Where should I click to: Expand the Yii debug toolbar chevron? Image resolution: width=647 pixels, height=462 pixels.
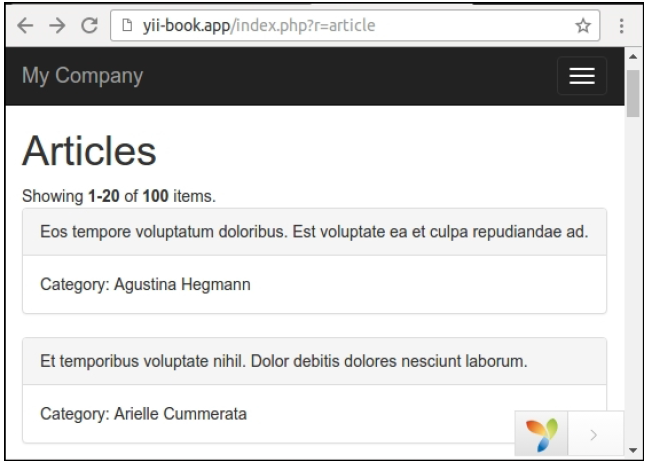(594, 435)
